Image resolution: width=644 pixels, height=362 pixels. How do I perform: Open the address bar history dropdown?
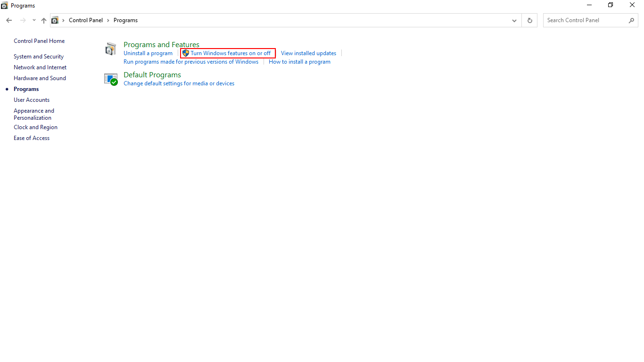coord(514,20)
